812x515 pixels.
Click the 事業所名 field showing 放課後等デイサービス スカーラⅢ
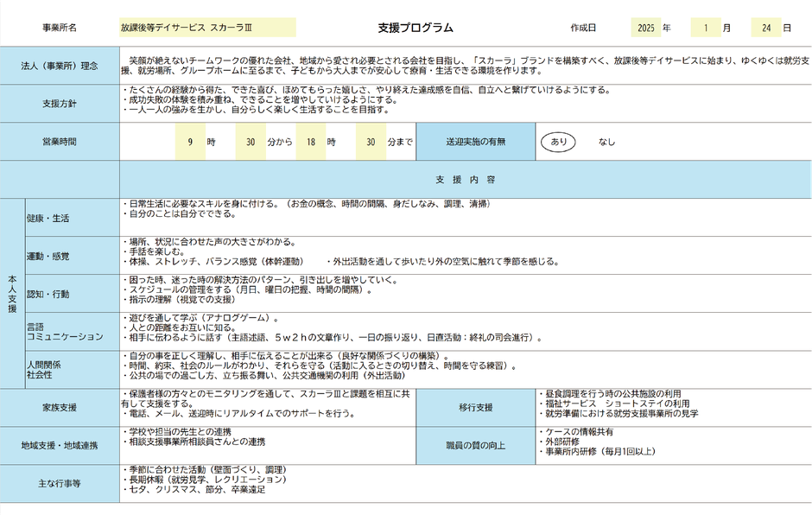click(x=207, y=28)
